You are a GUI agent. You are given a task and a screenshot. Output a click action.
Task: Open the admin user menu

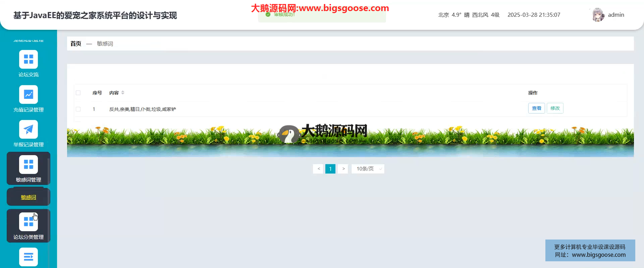pyautogui.click(x=616, y=15)
